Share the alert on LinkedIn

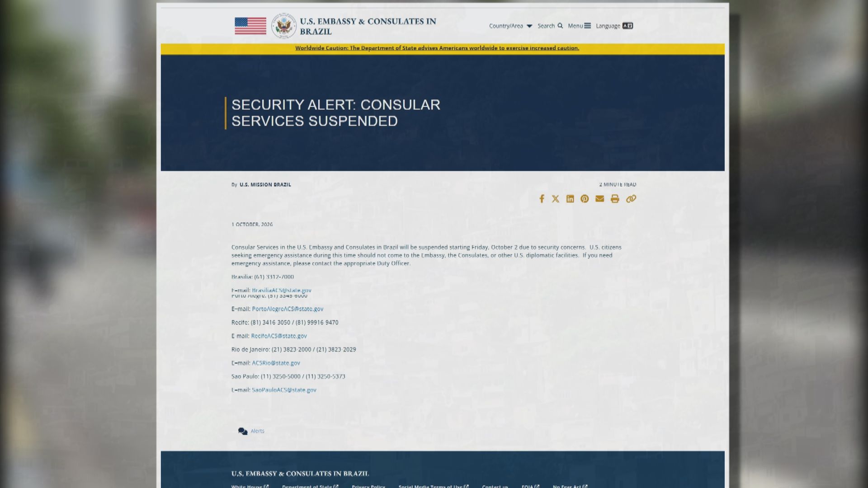click(570, 199)
